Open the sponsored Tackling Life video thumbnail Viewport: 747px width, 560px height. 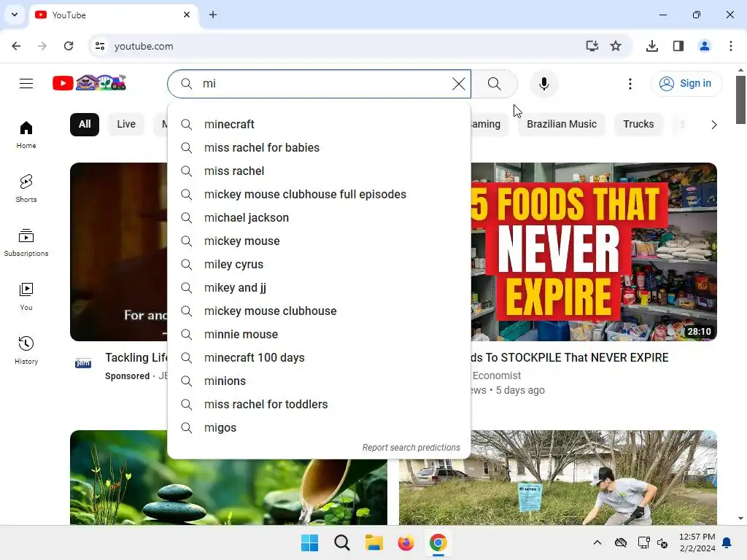point(119,252)
